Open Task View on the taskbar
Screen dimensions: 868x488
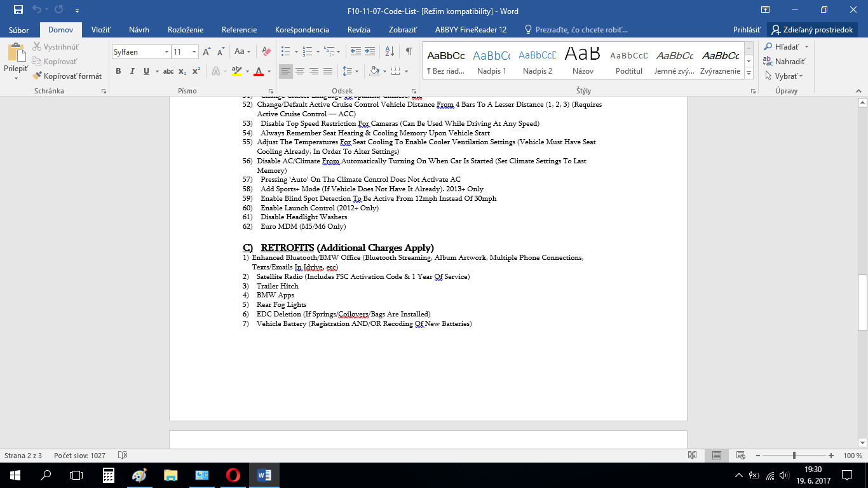click(76, 475)
